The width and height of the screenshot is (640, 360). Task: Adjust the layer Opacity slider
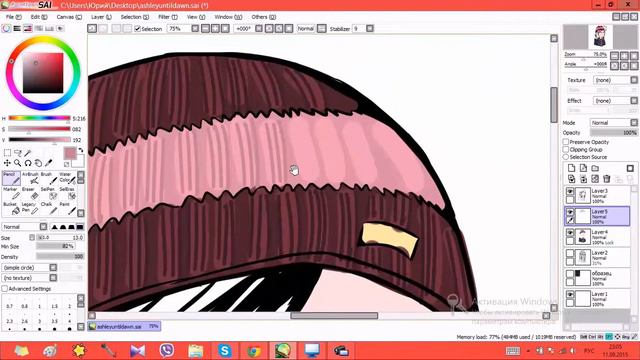(613, 133)
